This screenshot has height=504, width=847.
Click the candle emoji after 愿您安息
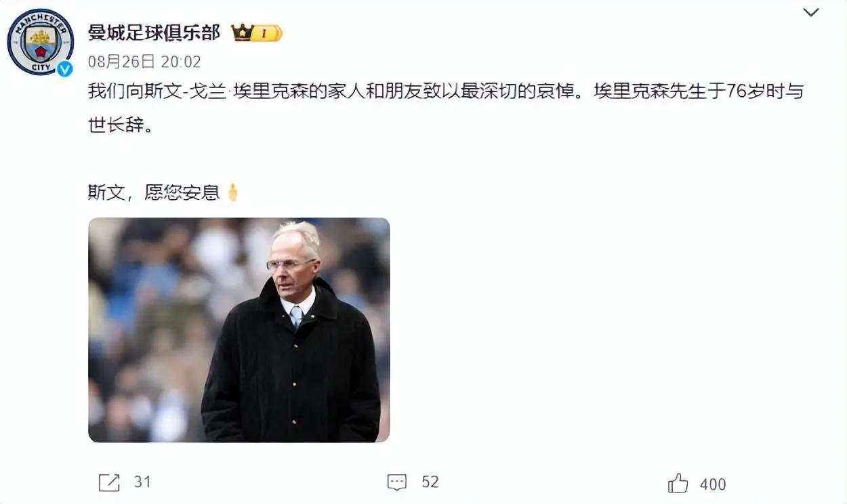tap(232, 192)
